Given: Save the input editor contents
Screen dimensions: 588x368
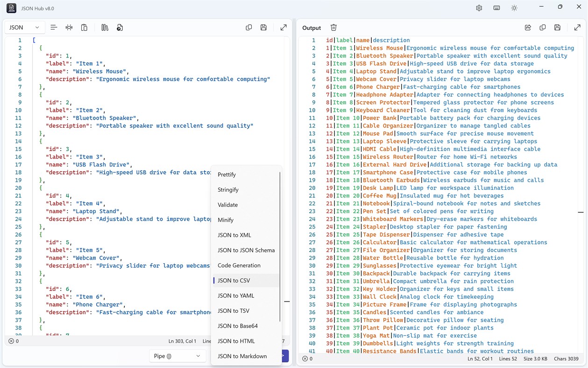Looking at the screenshot, I should tap(263, 28).
